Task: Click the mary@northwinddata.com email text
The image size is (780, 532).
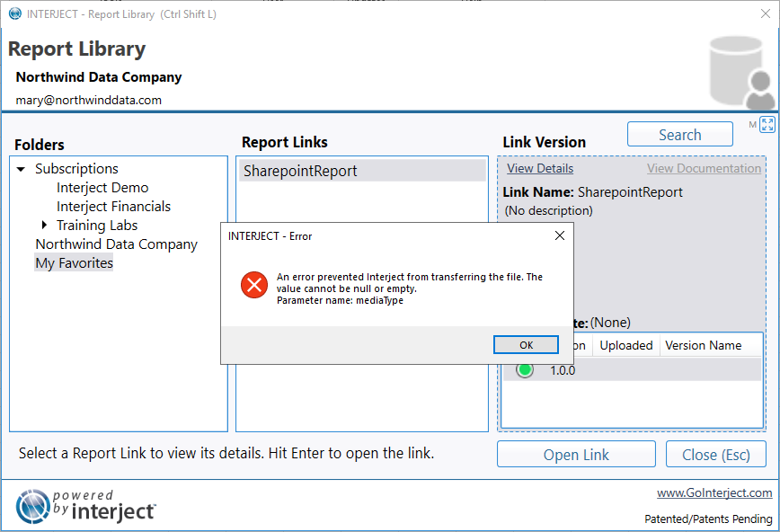Action: coord(89,100)
